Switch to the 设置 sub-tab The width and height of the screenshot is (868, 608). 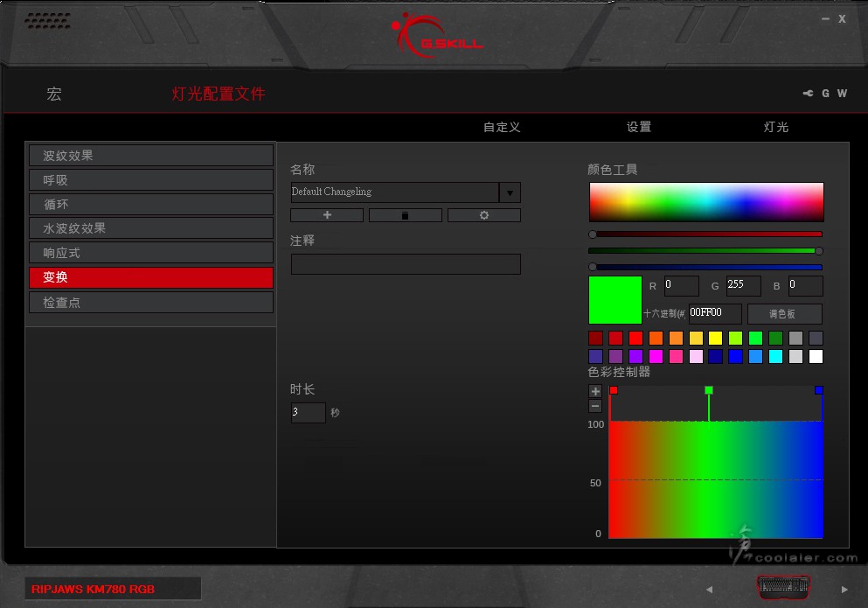[639, 127]
